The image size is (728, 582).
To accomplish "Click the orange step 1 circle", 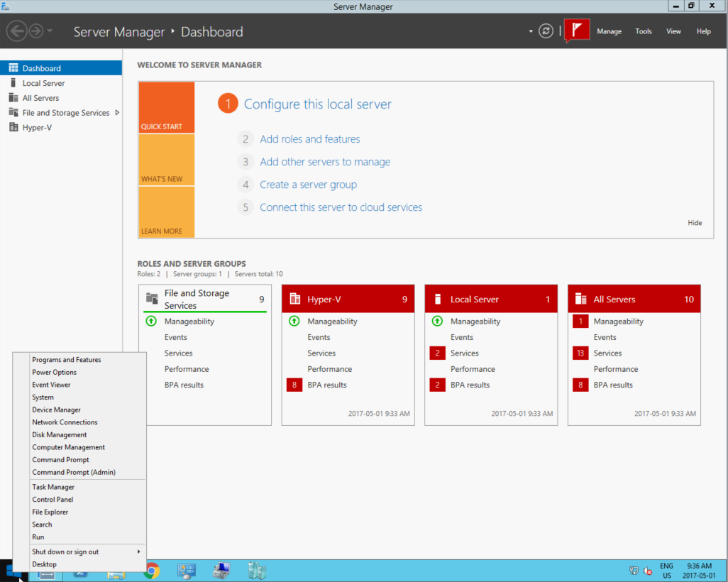I will coord(228,103).
